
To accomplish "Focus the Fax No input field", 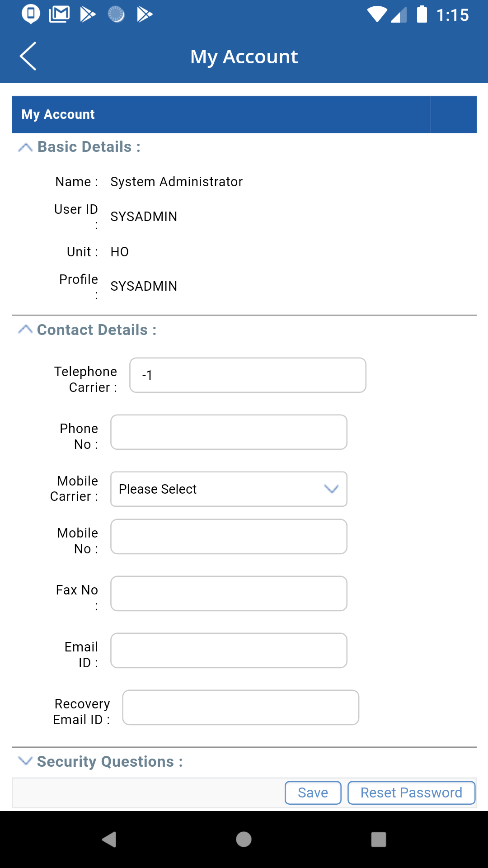I will (x=229, y=594).
